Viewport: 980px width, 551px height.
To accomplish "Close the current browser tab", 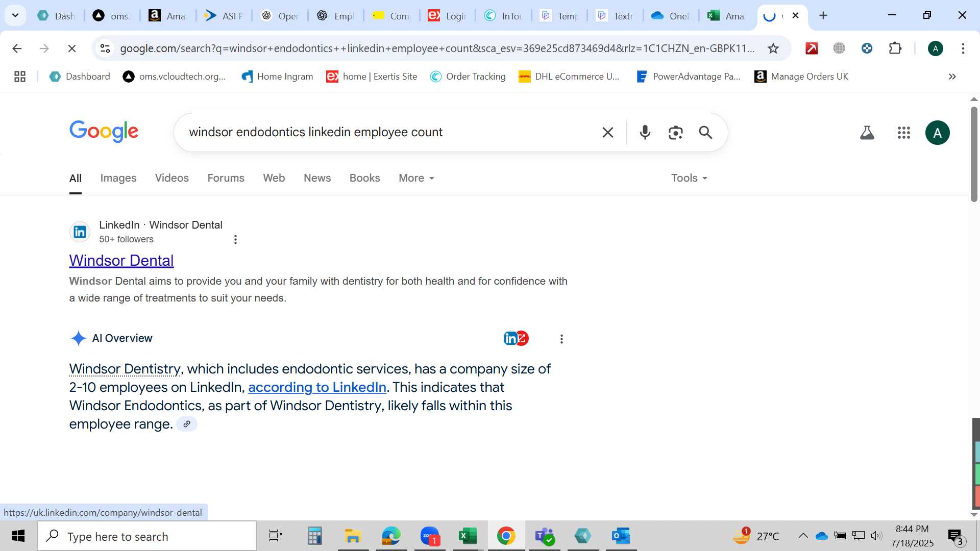I will pyautogui.click(x=795, y=15).
